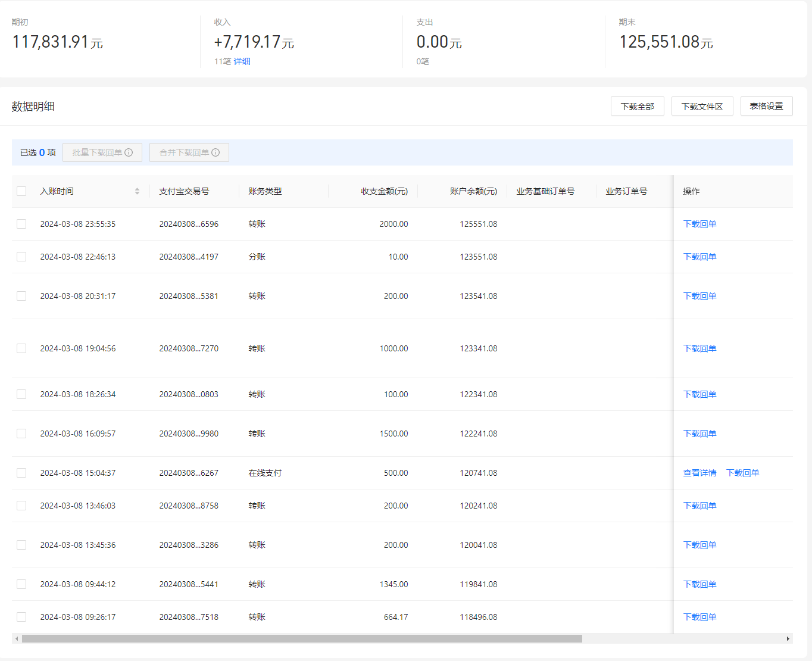
Task: Check the 在线支付 row at 15:04:37
Action: (21, 473)
